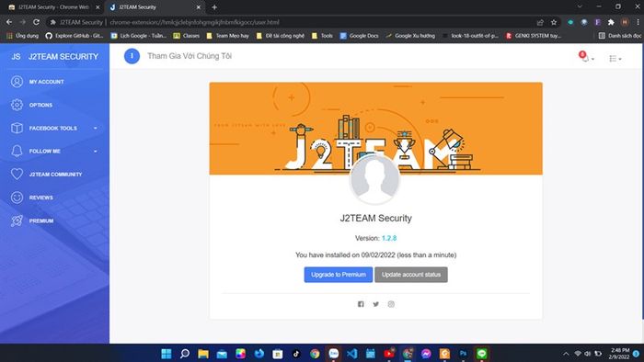Expand the Follow Me submenu arrow
Image resolution: width=644 pixels, height=362 pixels.
(x=96, y=152)
